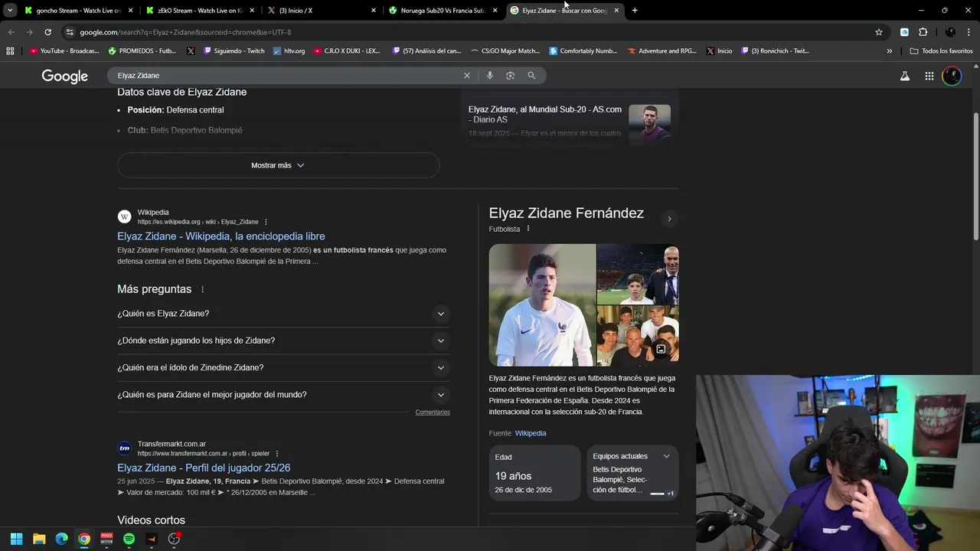Open knowledge panel arrow next to name

coord(669,219)
